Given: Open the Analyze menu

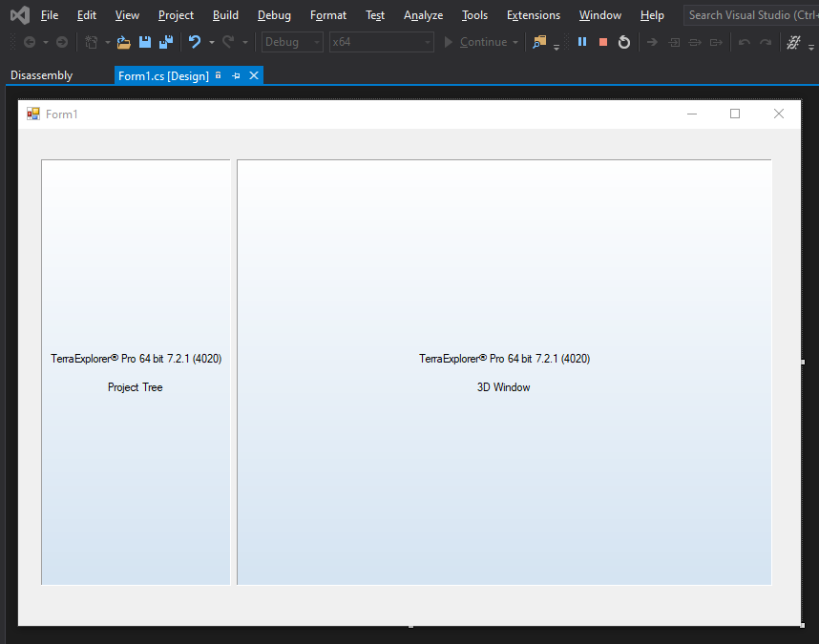Looking at the screenshot, I should point(423,15).
